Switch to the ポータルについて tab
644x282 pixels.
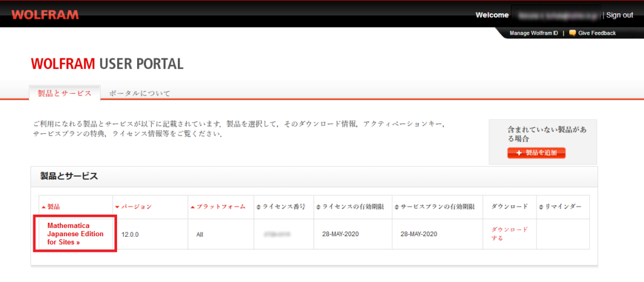[x=140, y=94]
